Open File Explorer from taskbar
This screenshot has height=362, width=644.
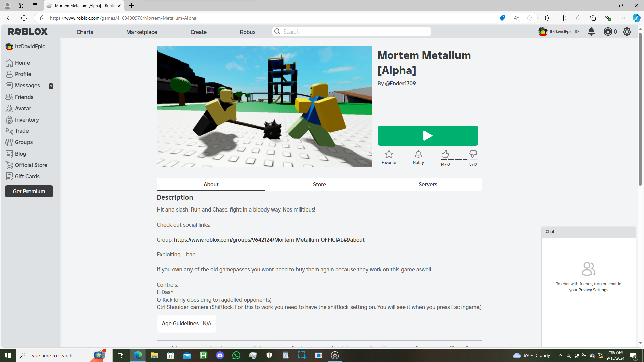tap(154, 355)
